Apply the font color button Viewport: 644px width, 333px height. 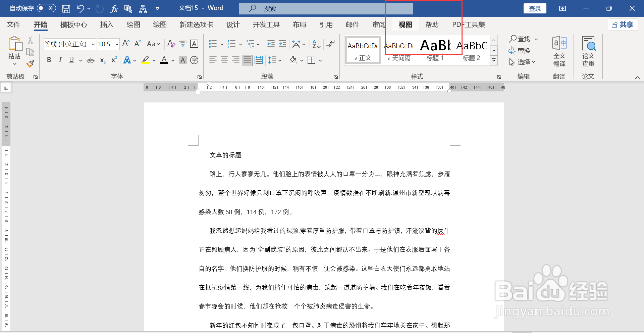[x=164, y=60]
